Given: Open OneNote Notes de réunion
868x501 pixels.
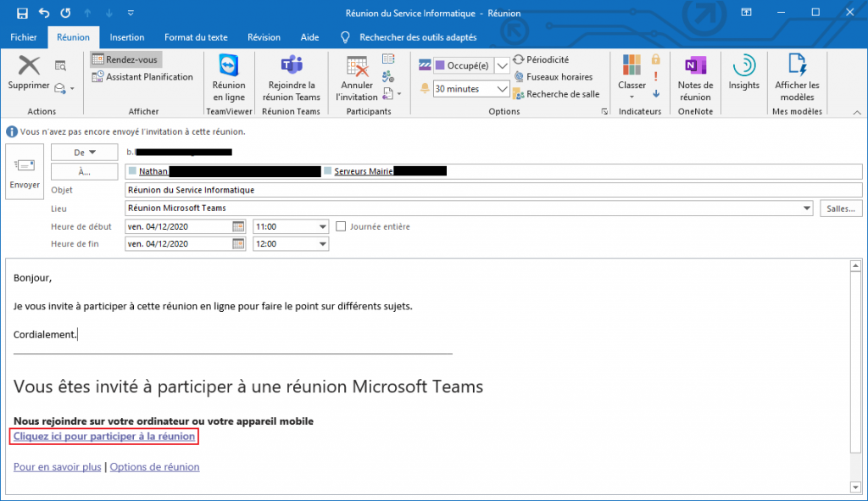Looking at the screenshot, I should tap(695, 78).
